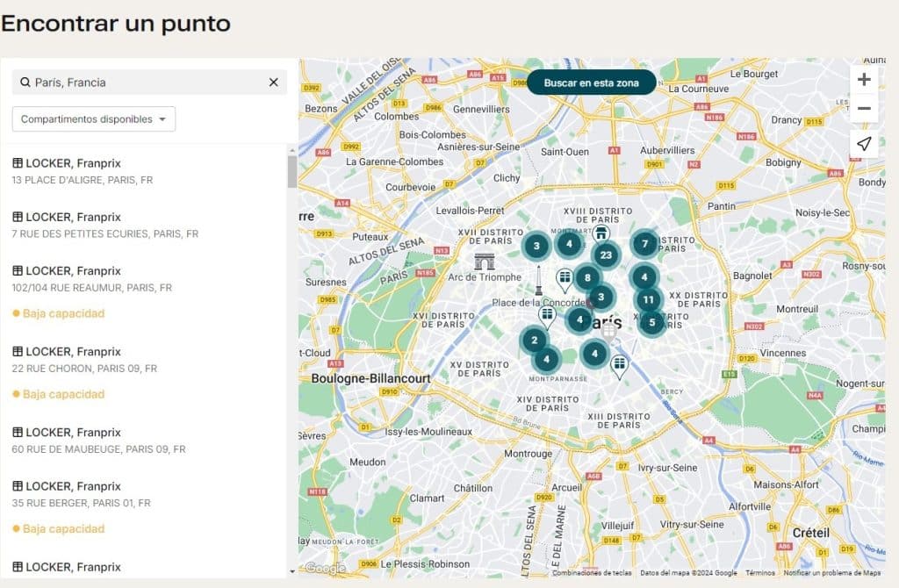Clear the París, Francia search text
Screen dimensions: 899x588
point(274,82)
